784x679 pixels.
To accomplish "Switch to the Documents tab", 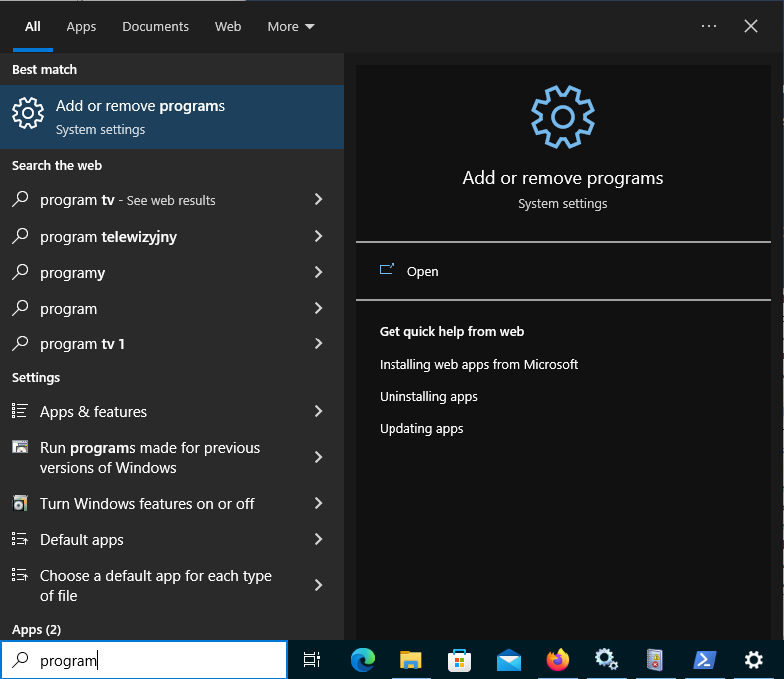I will (x=155, y=27).
